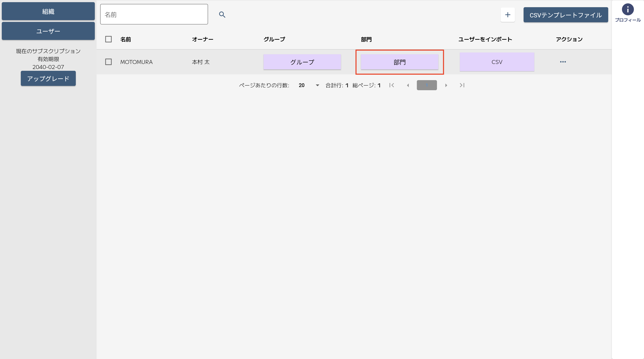This screenshot has width=644, height=359.
Task: Focus the 名前 search input field
Action: [154, 15]
